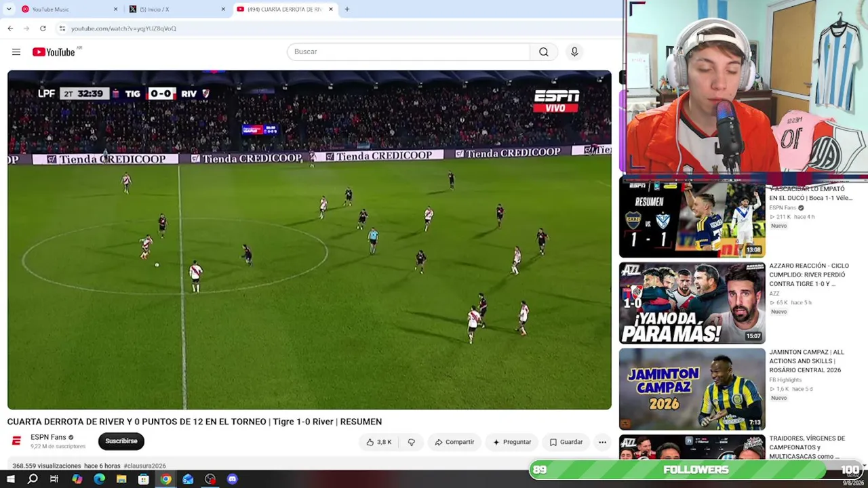Image resolution: width=868 pixels, height=488 pixels.
Task: Click the video player to pause playback
Action: click(x=309, y=240)
